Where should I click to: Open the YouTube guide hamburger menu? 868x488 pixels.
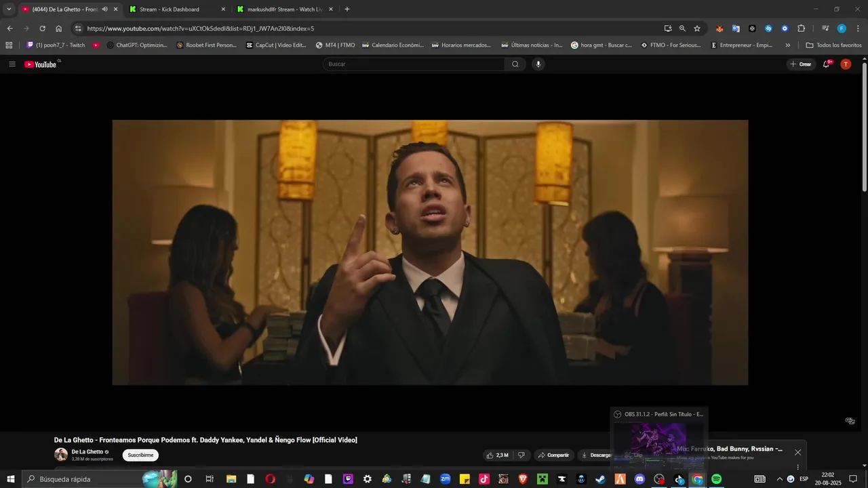[12, 64]
